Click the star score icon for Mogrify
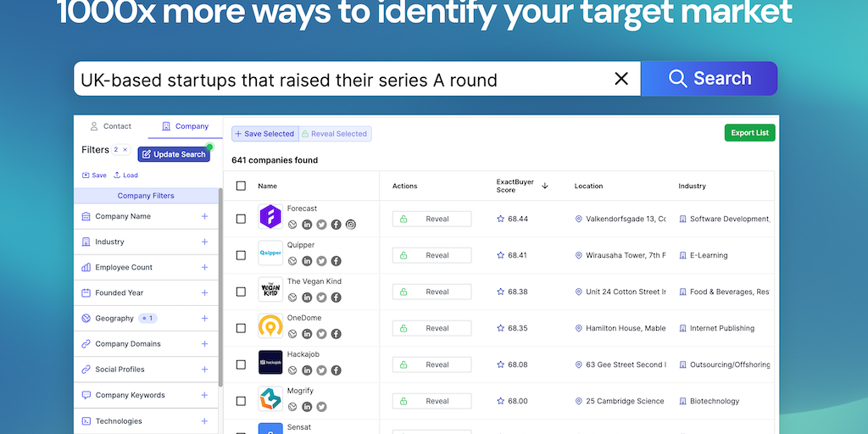 point(500,402)
